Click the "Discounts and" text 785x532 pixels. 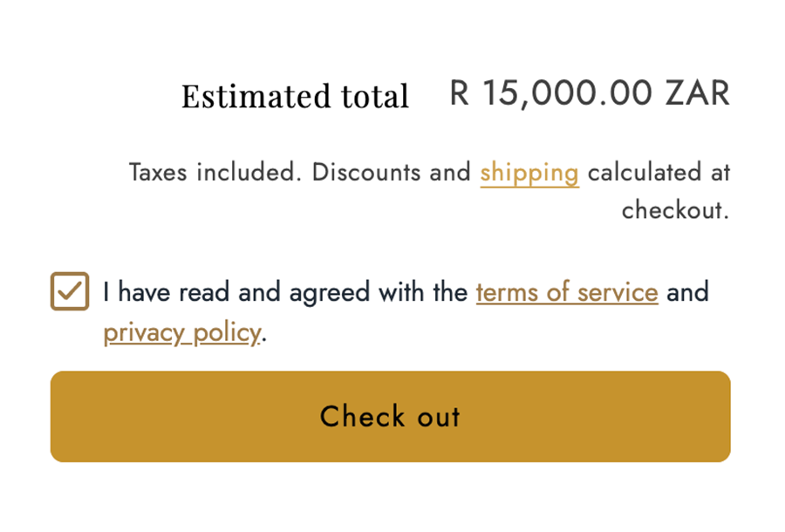[x=391, y=173]
